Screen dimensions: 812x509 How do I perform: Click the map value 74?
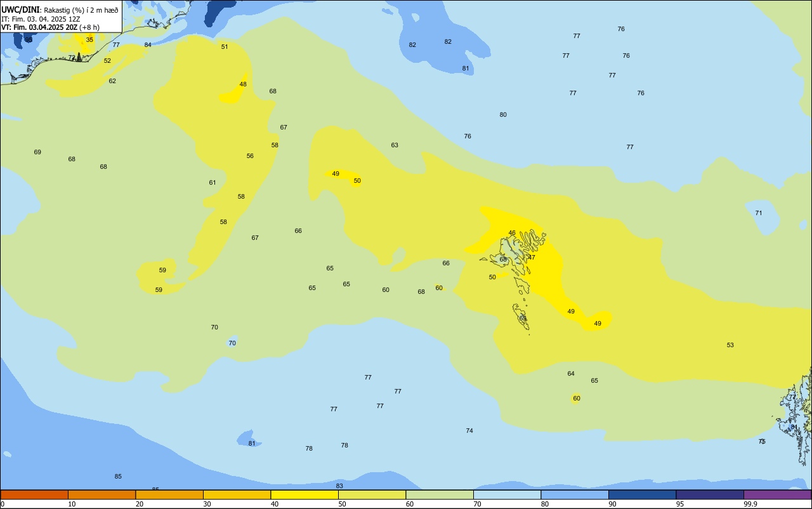pyautogui.click(x=469, y=430)
